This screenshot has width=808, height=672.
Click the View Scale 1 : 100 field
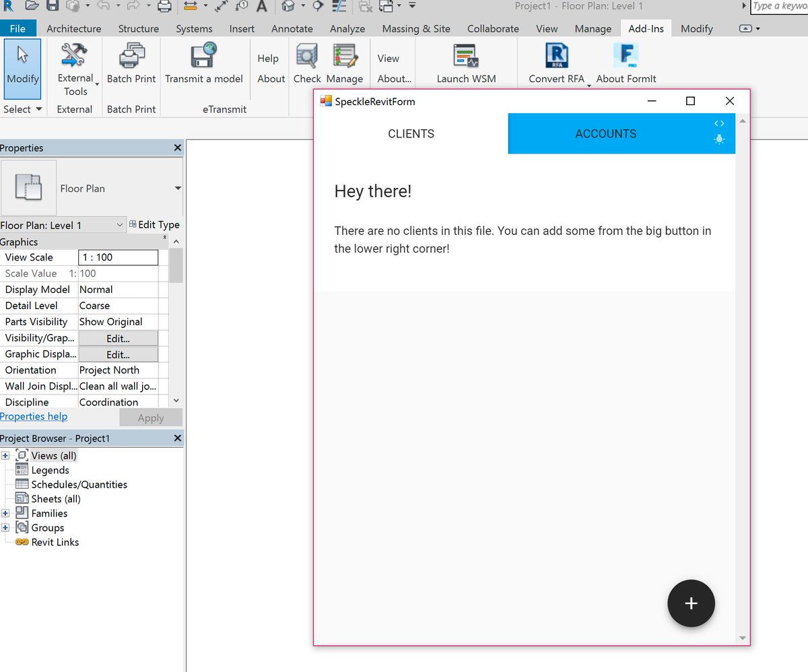click(119, 257)
